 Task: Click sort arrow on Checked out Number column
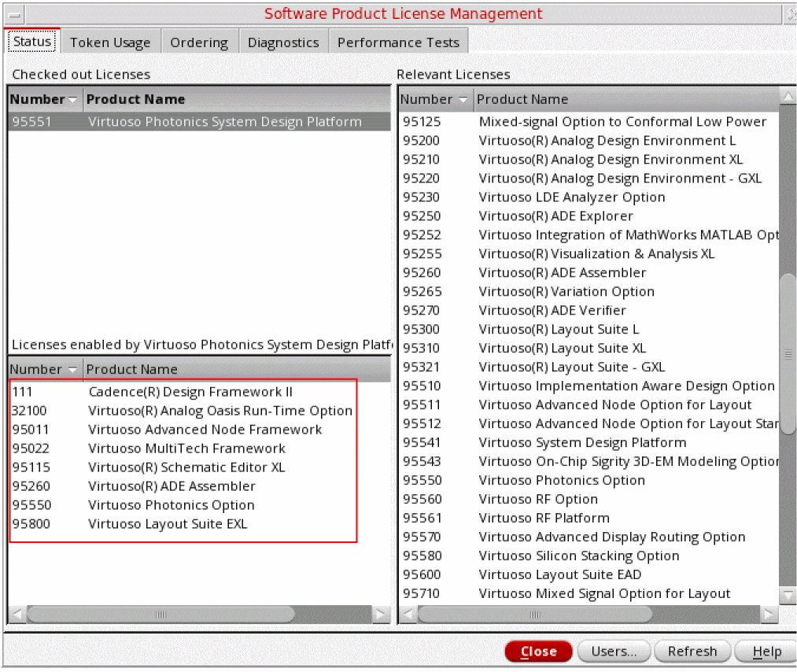(73, 100)
